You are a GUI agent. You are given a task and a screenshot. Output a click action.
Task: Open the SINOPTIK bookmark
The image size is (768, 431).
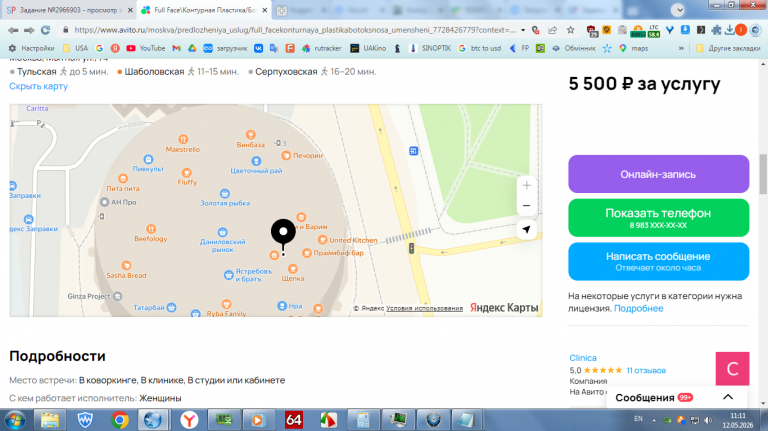tap(430, 48)
